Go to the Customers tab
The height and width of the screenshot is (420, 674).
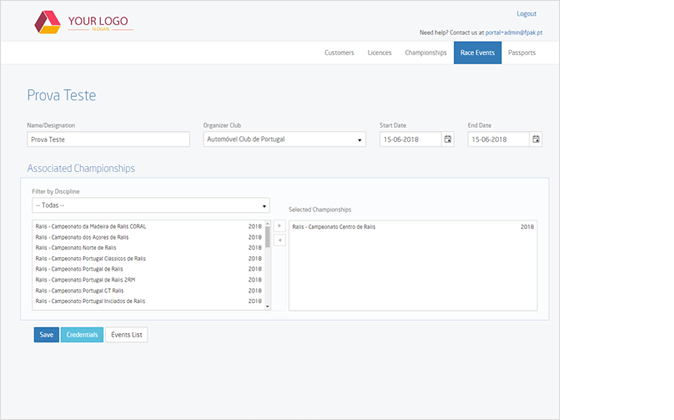(x=339, y=53)
